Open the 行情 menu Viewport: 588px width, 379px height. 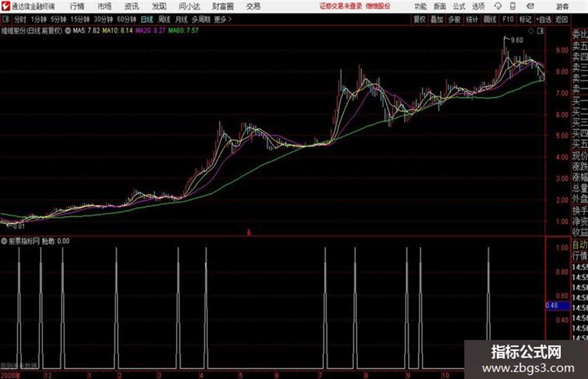[77, 6]
